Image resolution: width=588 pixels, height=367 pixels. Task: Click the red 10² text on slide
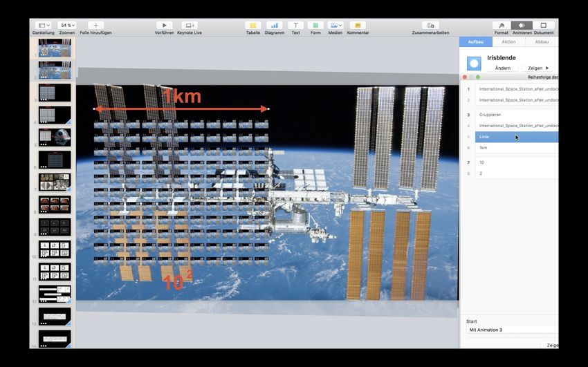click(178, 281)
